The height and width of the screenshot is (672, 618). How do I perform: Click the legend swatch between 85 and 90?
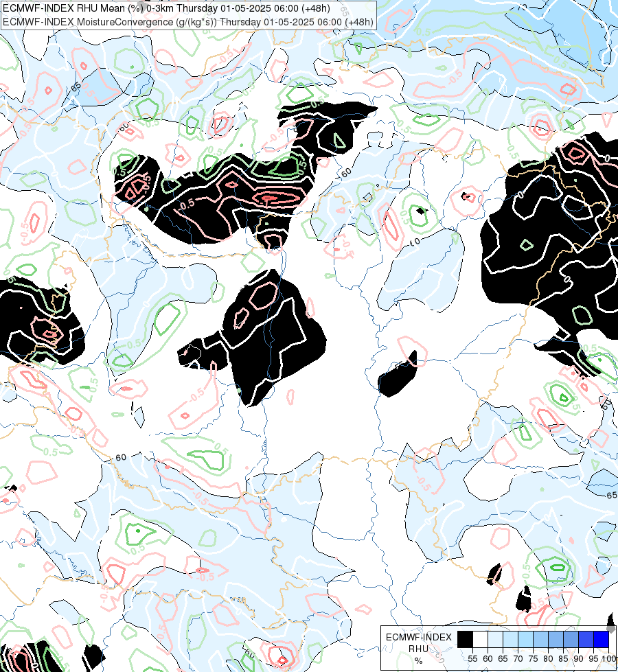[x=571, y=640]
